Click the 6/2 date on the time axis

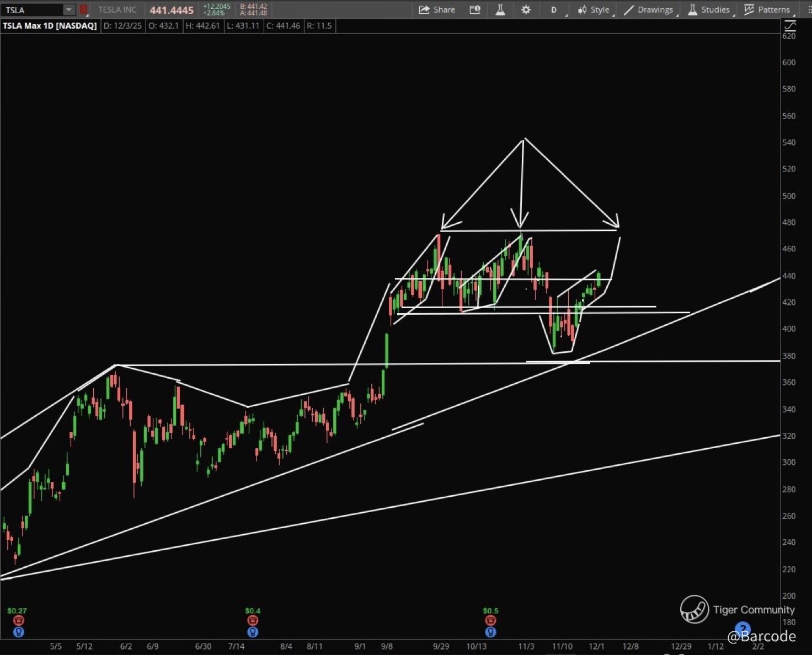click(x=126, y=646)
